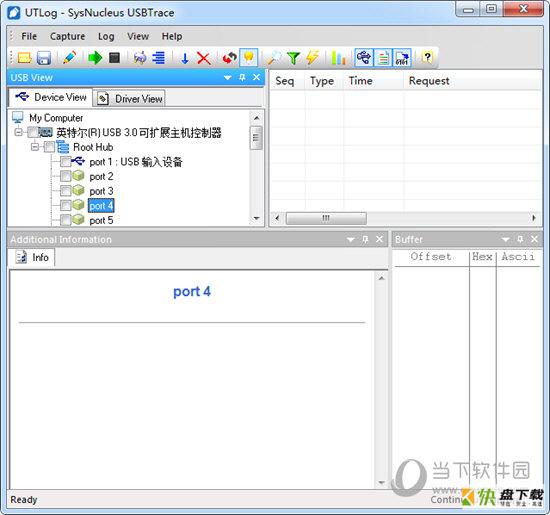Pin the Buffer panel

pos(520,239)
